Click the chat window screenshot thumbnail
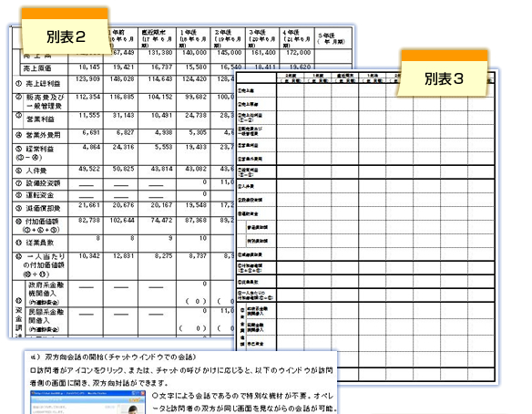532x414 pixels. pyautogui.click(x=87, y=403)
